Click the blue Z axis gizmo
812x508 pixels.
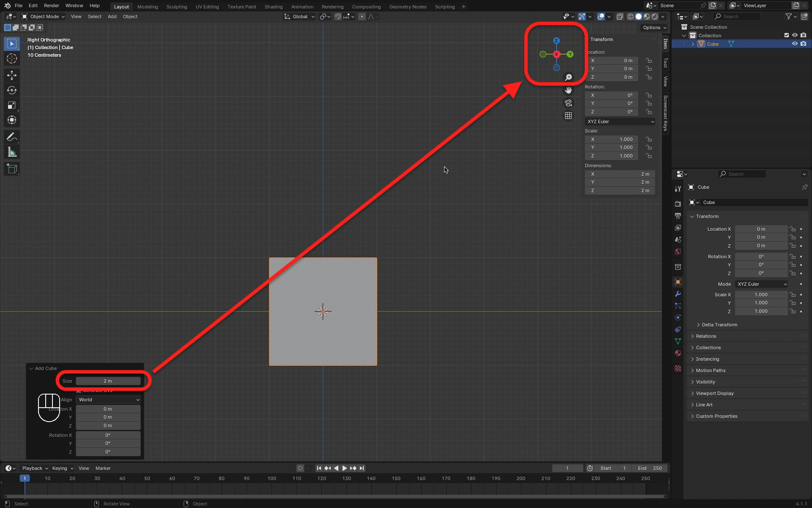coord(557,41)
